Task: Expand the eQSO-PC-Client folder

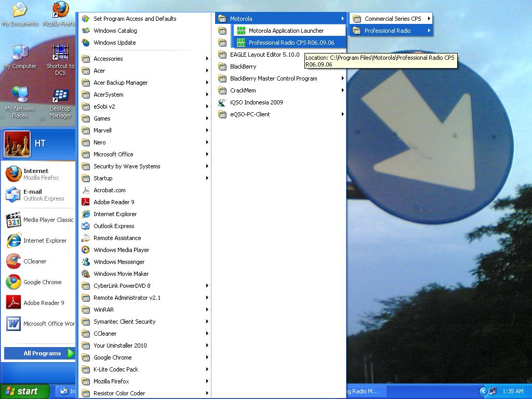Action: click(x=281, y=114)
